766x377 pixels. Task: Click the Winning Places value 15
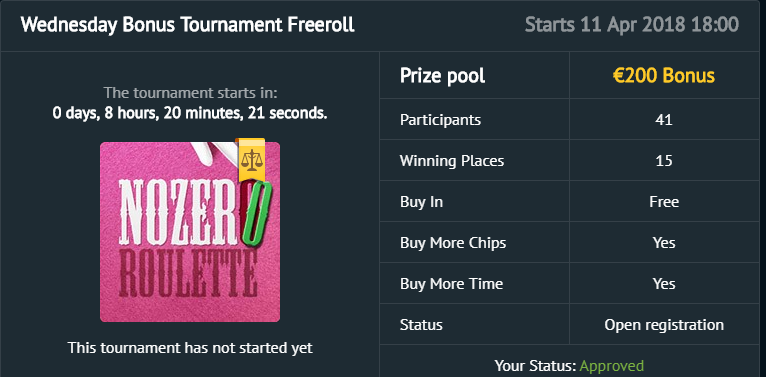pos(664,161)
